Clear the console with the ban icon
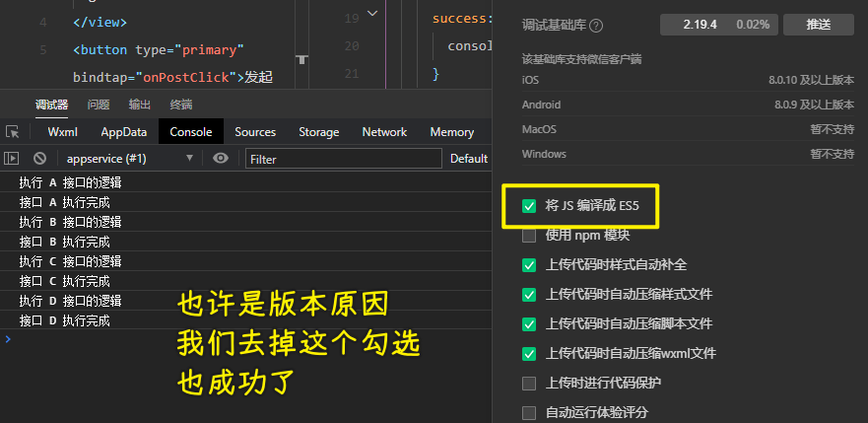 click(x=39, y=159)
